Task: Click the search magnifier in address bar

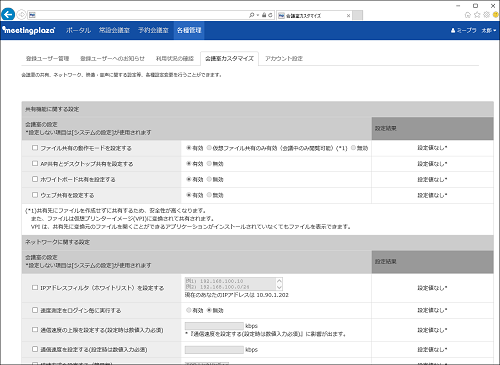Action: pos(252,15)
